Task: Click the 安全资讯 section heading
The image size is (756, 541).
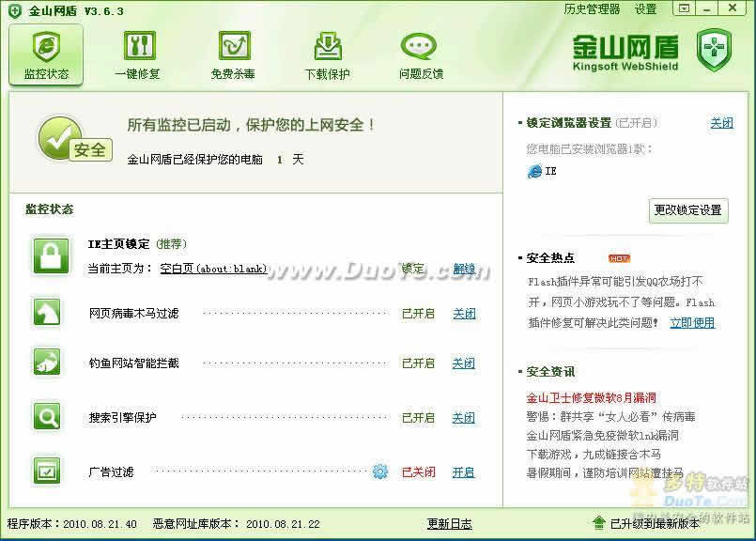Action: 550,372
